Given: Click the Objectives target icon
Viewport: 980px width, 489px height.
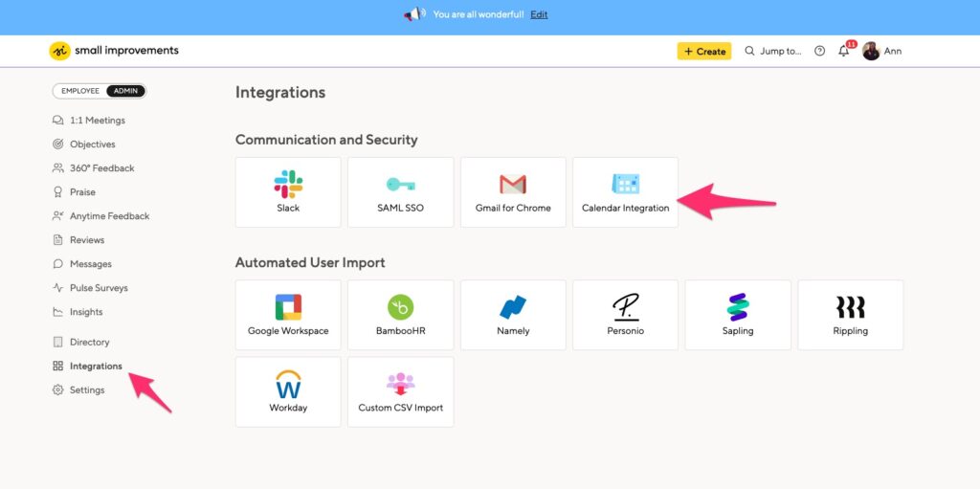Looking at the screenshot, I should pyautogui.click(x=58, y=144).
